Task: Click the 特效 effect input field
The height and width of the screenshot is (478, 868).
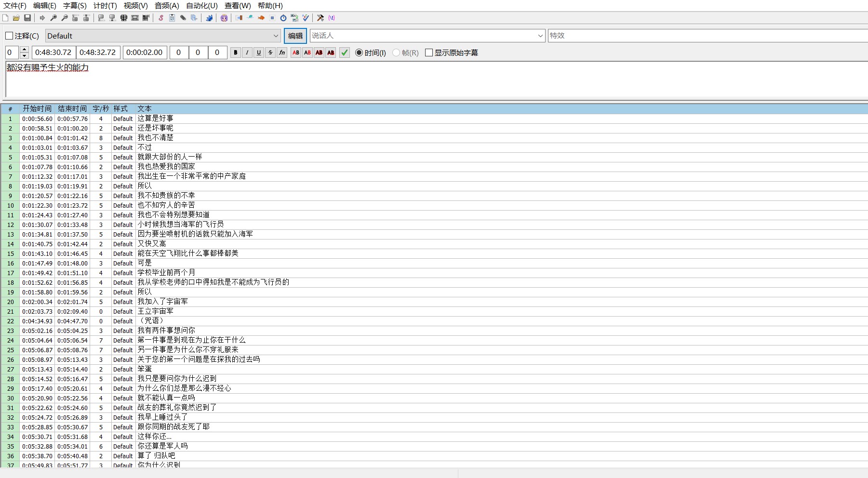Action: tap(708, 36)
